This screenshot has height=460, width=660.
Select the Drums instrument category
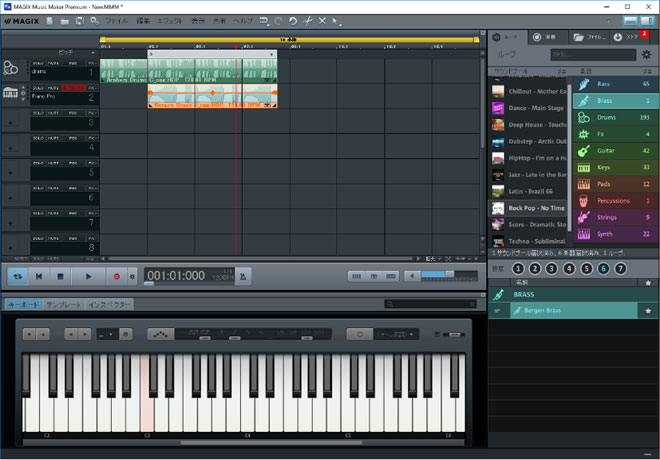[614, 118]
